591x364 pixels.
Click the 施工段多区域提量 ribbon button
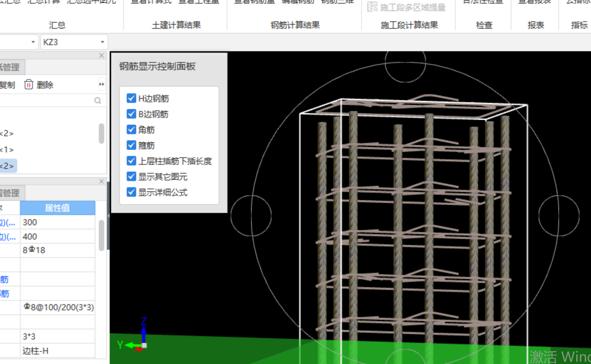click(407, 7)
